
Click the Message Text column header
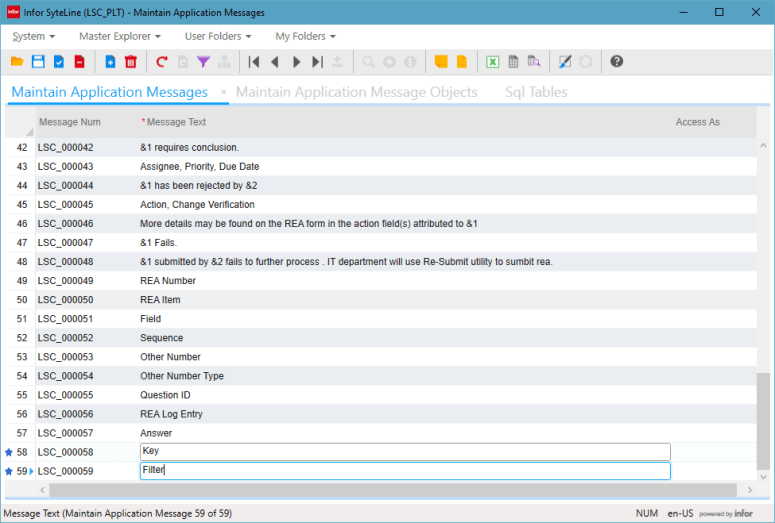(x=176, y=122)
